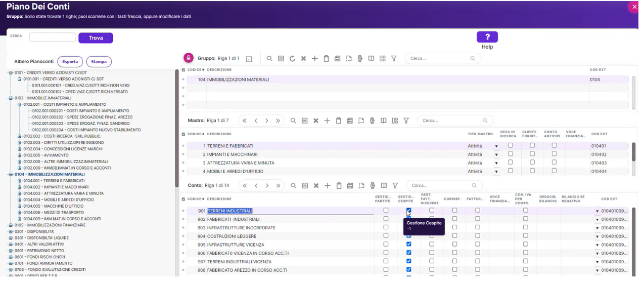Toggle Fattur. checkbox for 904 COSTRUZIONI LEGGERE

[x=478, y=235]
